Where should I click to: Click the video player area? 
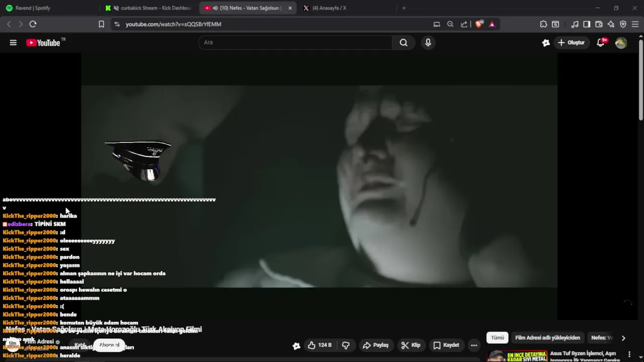319,186
